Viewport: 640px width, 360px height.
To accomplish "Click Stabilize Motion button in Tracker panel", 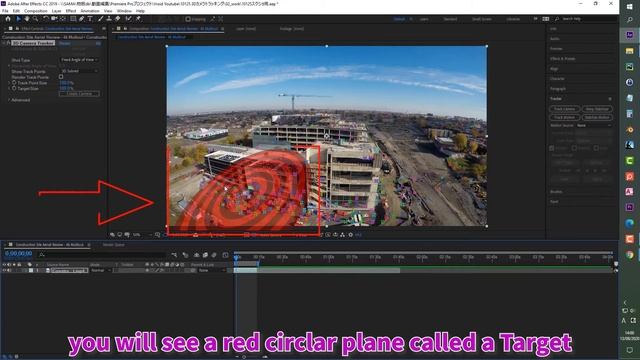I will click(597, 117).
